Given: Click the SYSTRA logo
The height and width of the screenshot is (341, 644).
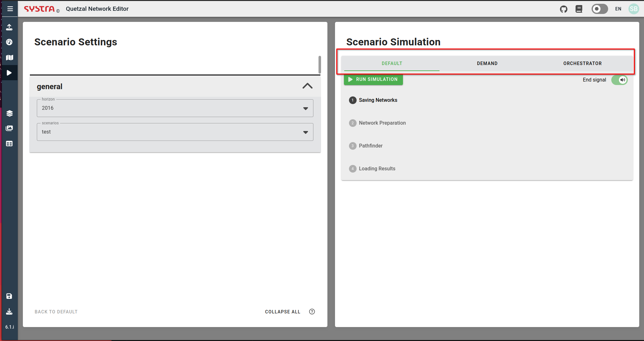Looking at the screenshot, I should pos(40,9).
